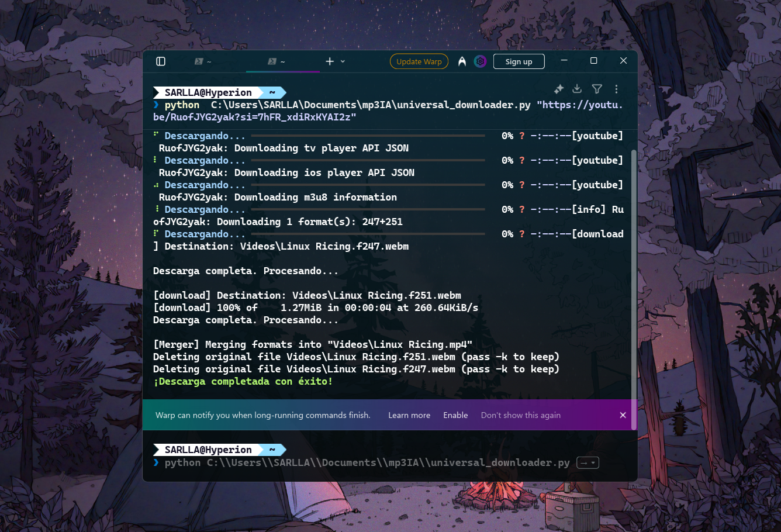Viewport: 781px width, 532px height.
Task: Open the Warp AI agent icon
Action: (x=462, y=61)
